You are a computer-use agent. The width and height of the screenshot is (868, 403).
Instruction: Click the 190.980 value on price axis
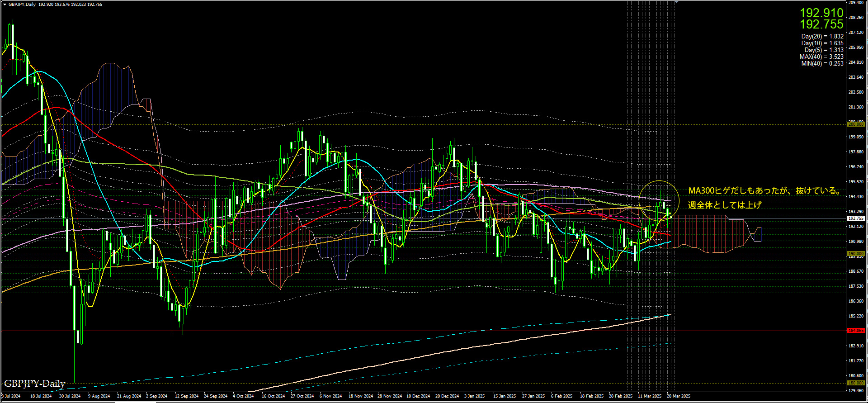856,242
